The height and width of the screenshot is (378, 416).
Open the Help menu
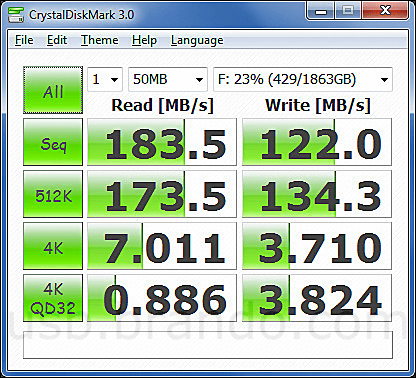(144, 40)
